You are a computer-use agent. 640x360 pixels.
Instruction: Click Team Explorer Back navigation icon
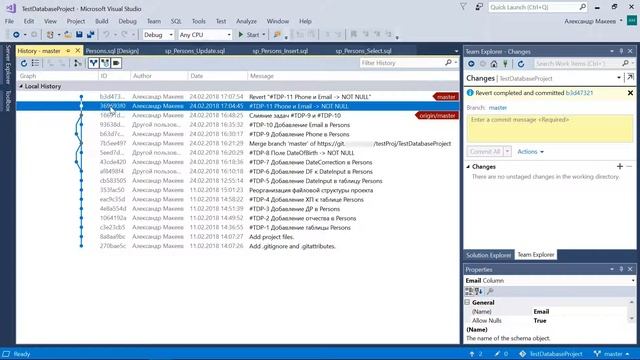click(471, 64)
